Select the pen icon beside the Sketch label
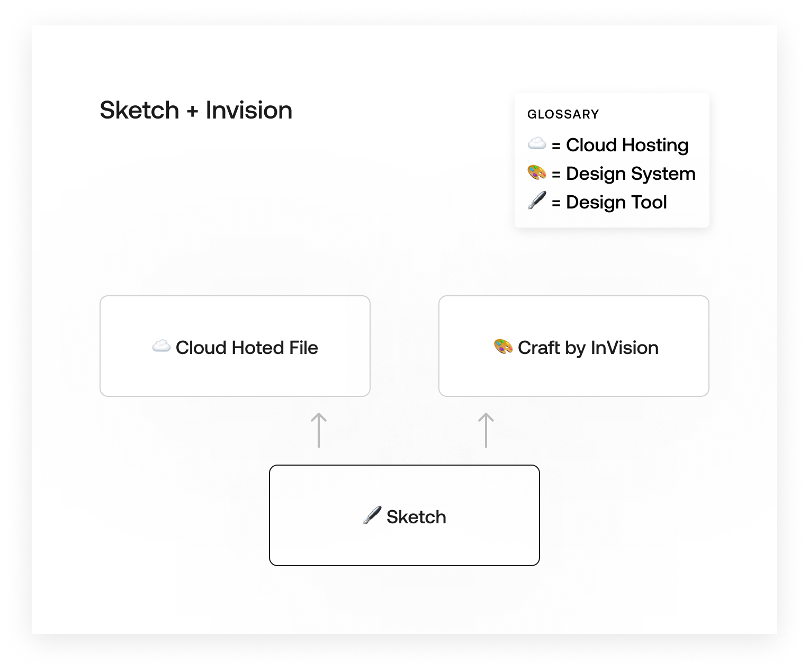This screenshot has width=809, height=672. pyautogui.click(x=372, y=515)
